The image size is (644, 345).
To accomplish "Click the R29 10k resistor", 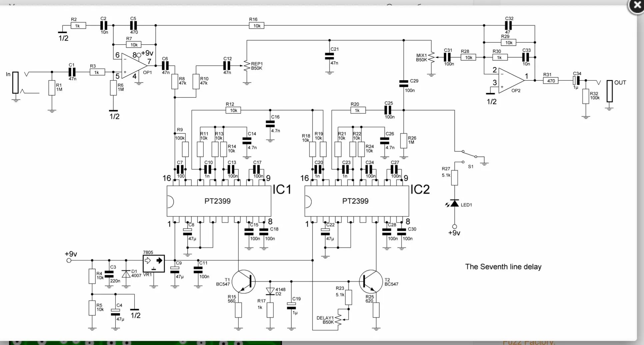I will (509, 42).
